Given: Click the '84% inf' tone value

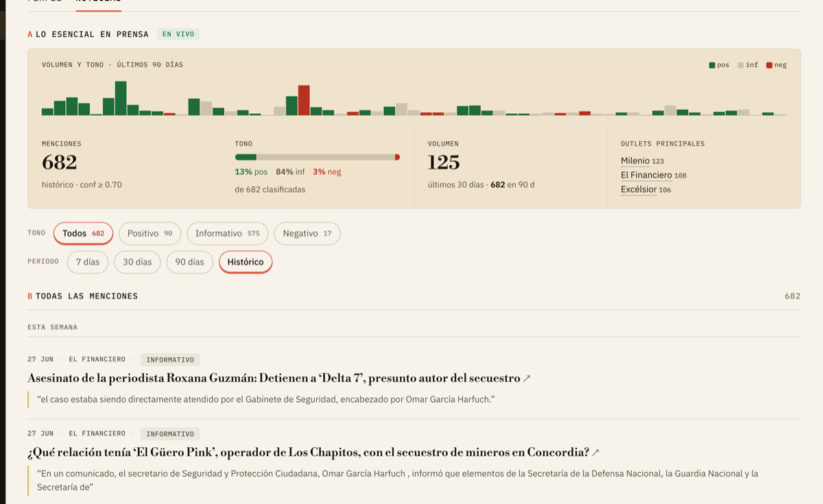Looking at the screenshot, I should click(290, 172).
